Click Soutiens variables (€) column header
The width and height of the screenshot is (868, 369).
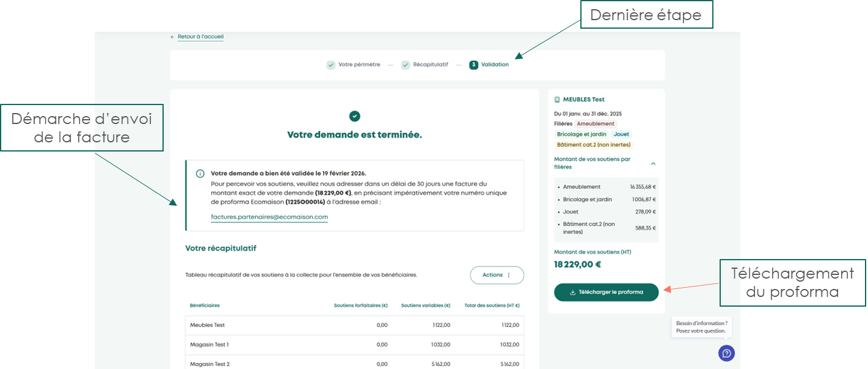(x=426, y=305)
